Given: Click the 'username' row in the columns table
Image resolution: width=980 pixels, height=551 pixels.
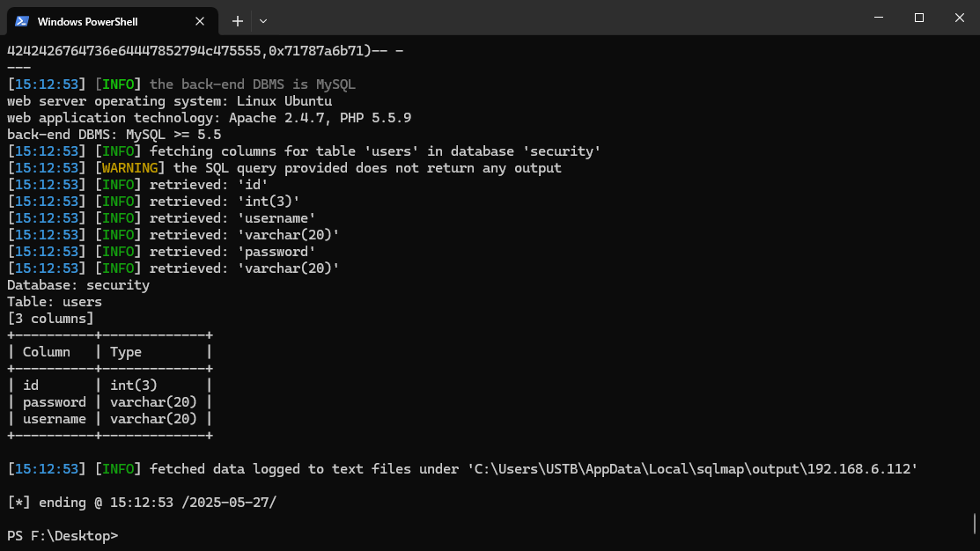Looking at the screenshot, I should pos(55,419).
